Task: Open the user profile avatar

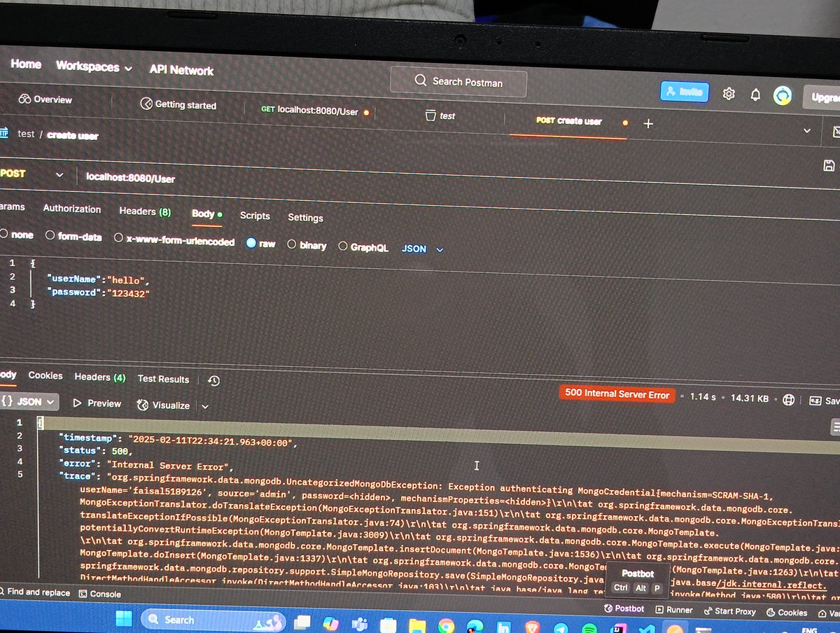Action: (x=782, y=96)
